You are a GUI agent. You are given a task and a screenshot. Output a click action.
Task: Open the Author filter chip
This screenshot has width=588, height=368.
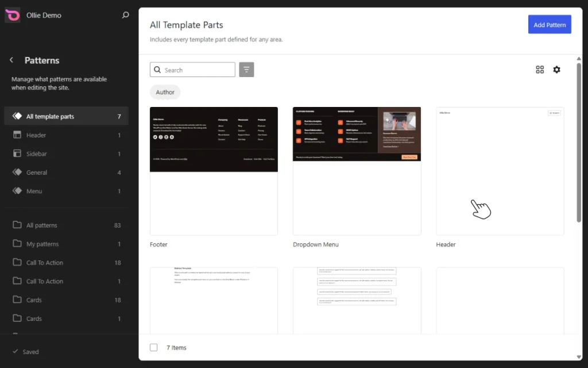pyautogui.click(x=165, y=92)
